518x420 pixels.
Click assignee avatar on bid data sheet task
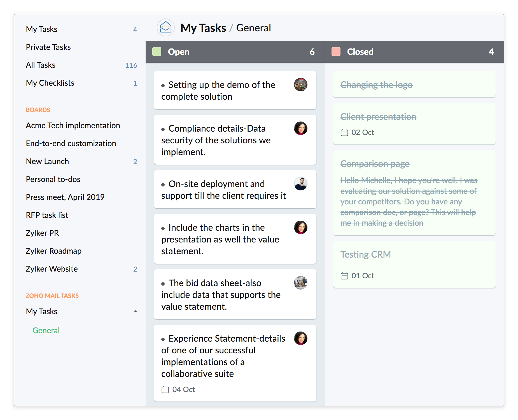pos(300,283)
